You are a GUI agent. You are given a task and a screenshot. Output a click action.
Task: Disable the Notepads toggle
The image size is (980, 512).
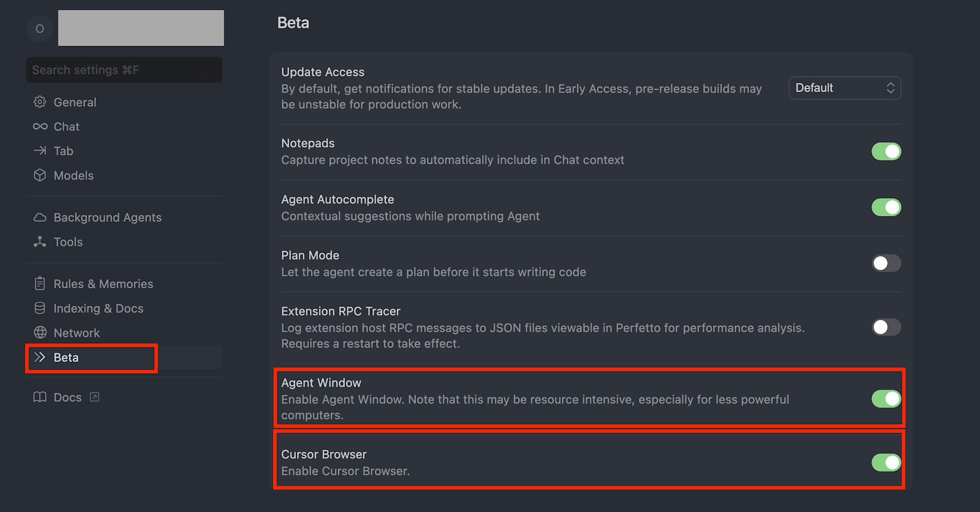pyautogui.click(x=886, y=152)
